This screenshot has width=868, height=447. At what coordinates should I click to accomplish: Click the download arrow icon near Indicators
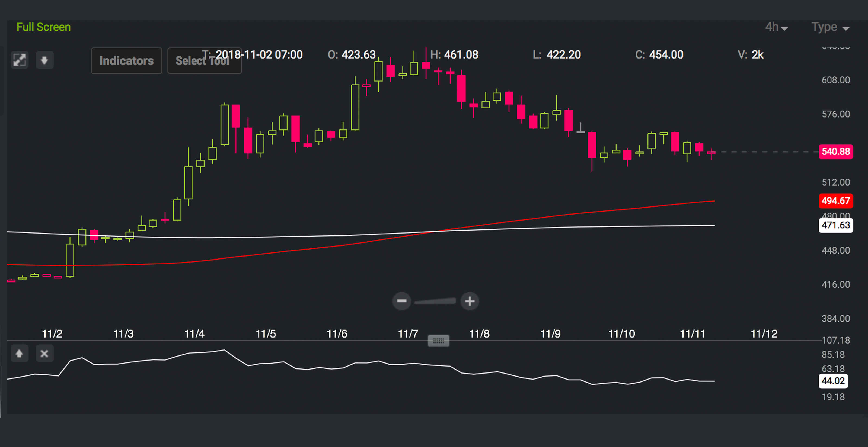coord(44,60)
